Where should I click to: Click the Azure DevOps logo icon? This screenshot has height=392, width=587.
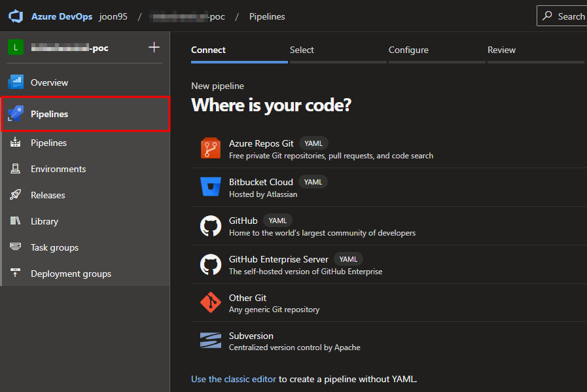[16, 16]
